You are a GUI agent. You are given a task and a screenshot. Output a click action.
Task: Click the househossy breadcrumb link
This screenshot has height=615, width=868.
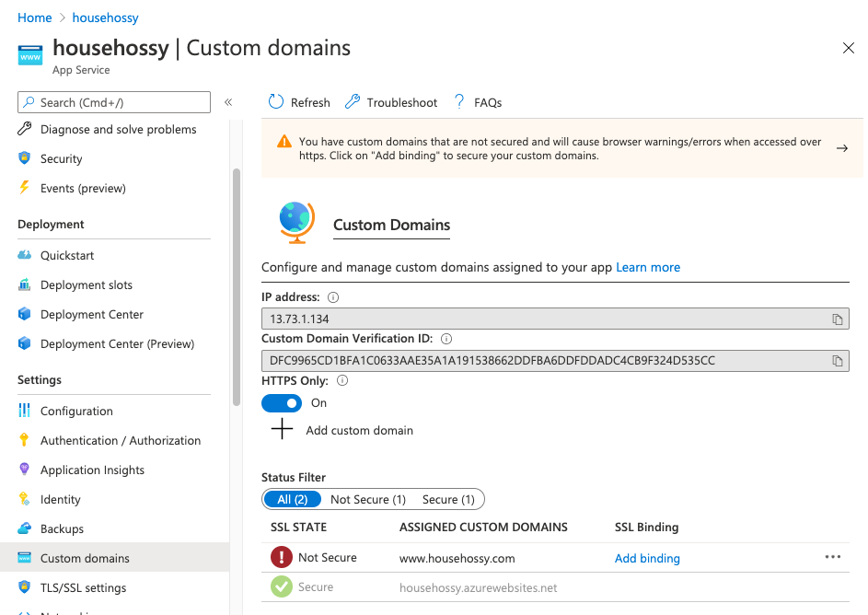pos(105,17)
